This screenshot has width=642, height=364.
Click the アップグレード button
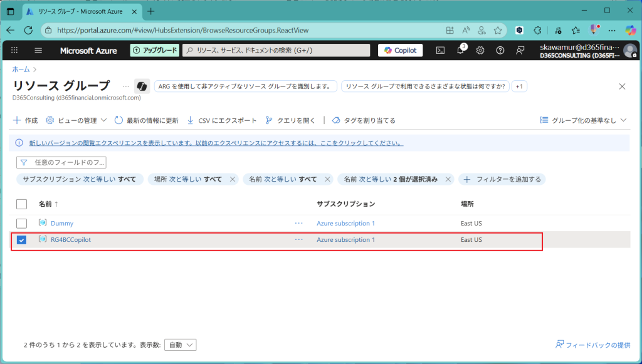[155, 50]
